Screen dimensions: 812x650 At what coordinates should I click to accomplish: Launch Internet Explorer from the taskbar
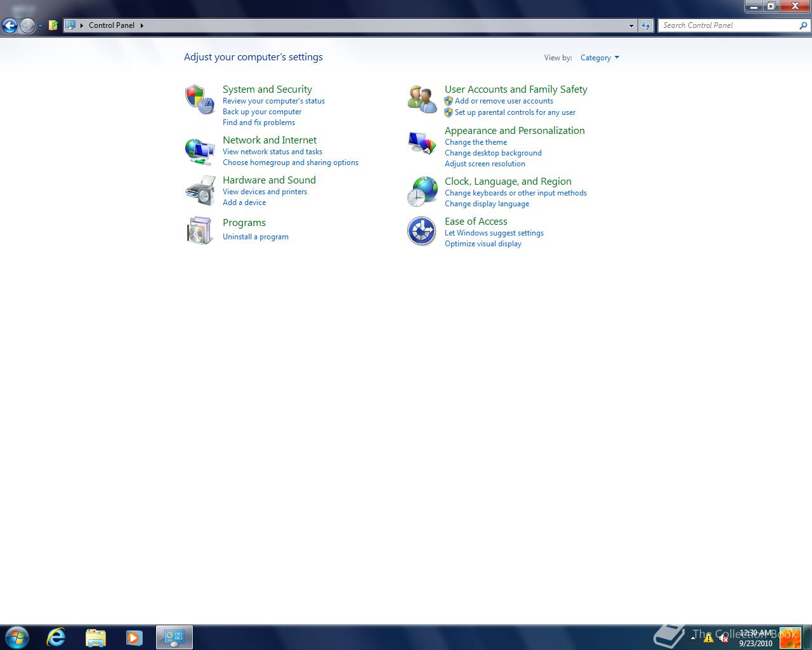click(x=56, y=637)
